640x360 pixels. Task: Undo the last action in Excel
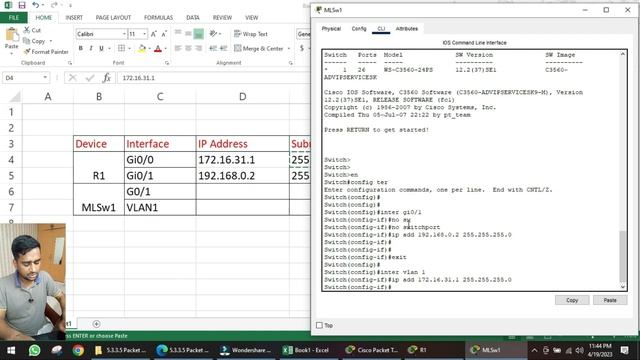coord(36,5)
